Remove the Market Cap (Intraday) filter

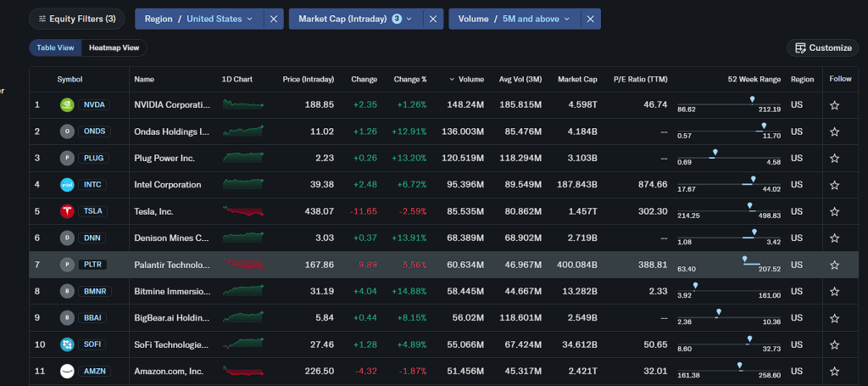coord(433,19)
